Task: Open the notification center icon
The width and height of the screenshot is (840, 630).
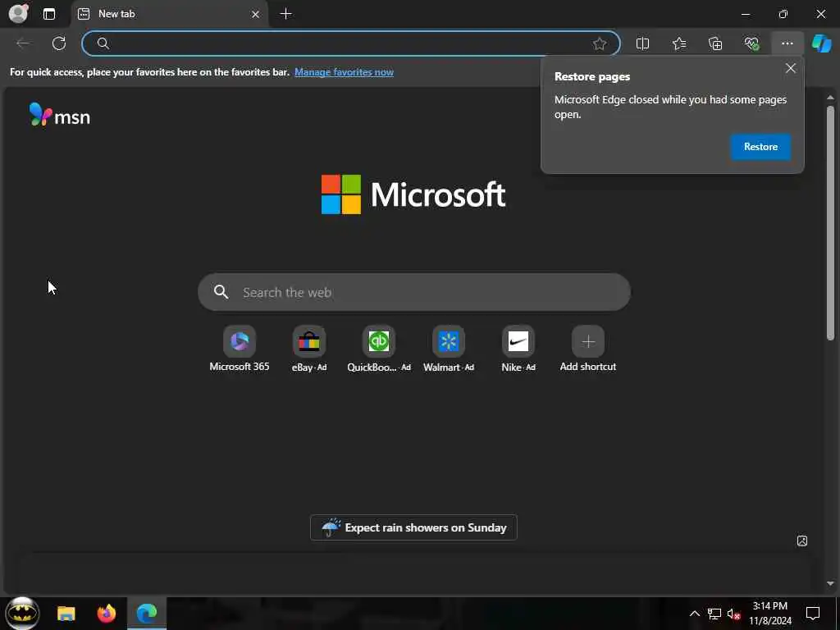Action: [813, 614]
